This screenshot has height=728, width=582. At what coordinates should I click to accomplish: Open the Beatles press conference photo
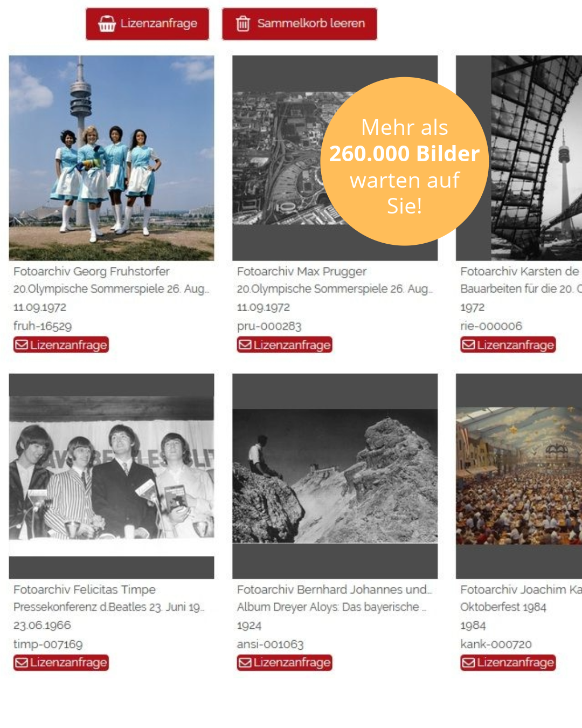112,476
